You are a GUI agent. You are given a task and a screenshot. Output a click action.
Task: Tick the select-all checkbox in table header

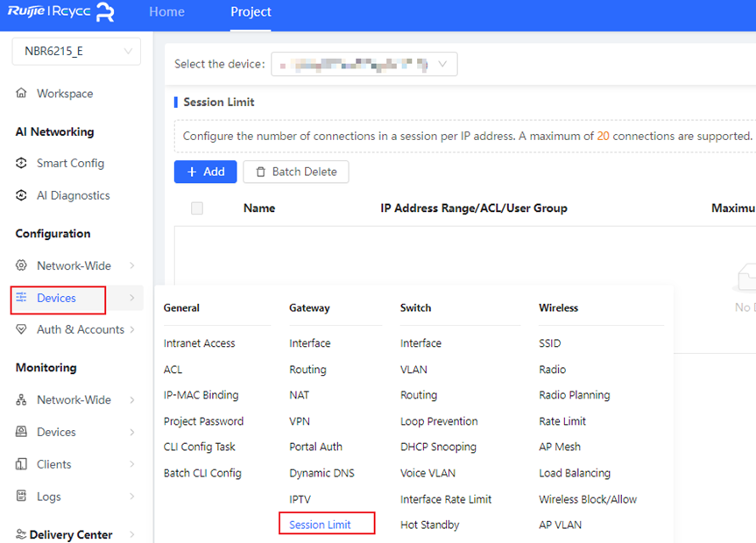(197, 208)
